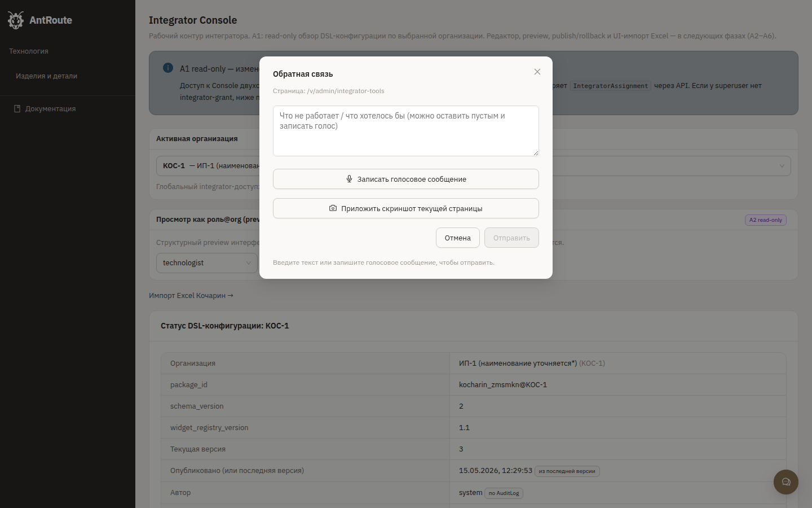This screenshot has height=508, width=812.
Task: Open the technologist role dropdown
Action: coord(206,263)
